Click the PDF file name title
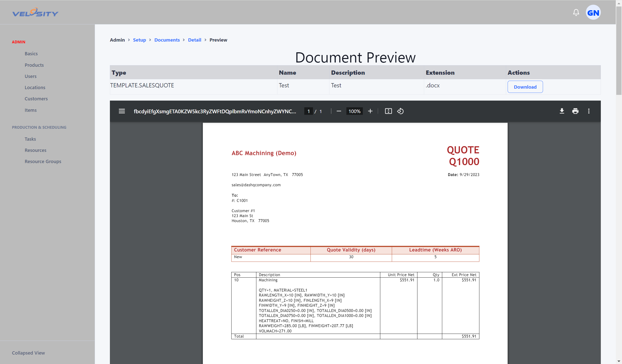 [x=215, y=111]
